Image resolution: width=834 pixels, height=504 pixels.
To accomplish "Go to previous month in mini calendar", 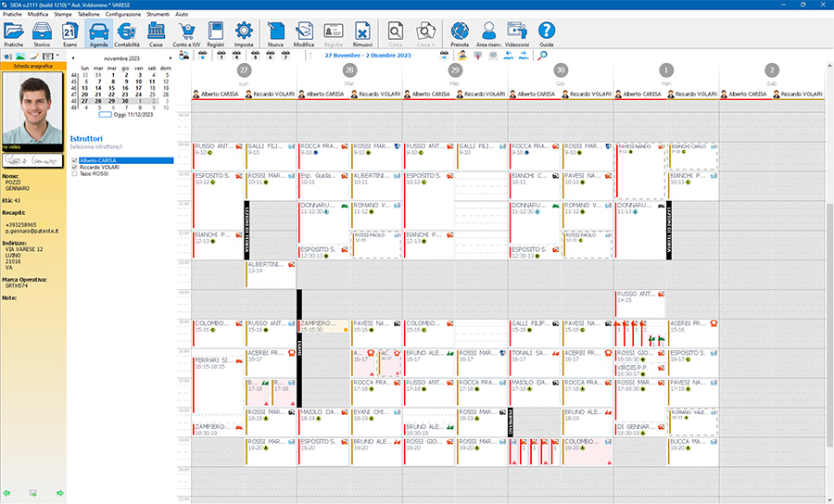I will pyautogui.click(x=73, y=57).
